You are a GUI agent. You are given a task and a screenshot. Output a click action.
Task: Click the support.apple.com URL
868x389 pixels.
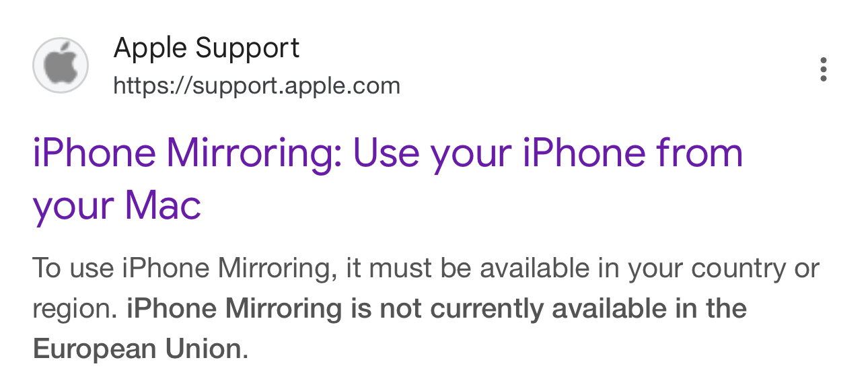point(256,85)
